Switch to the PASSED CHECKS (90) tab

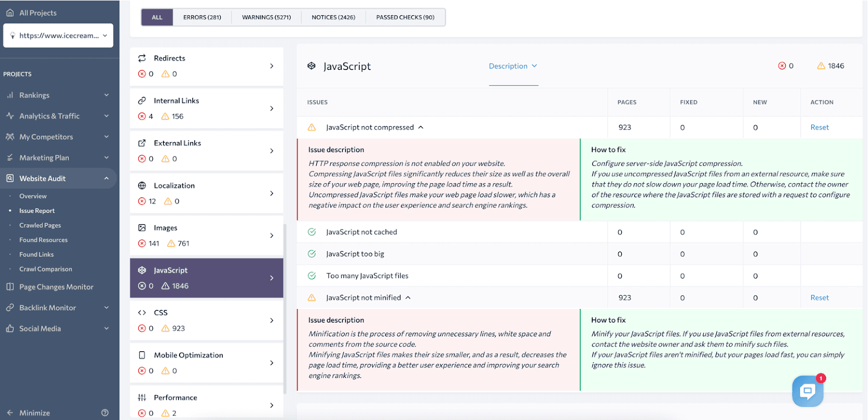coord(405,17)
